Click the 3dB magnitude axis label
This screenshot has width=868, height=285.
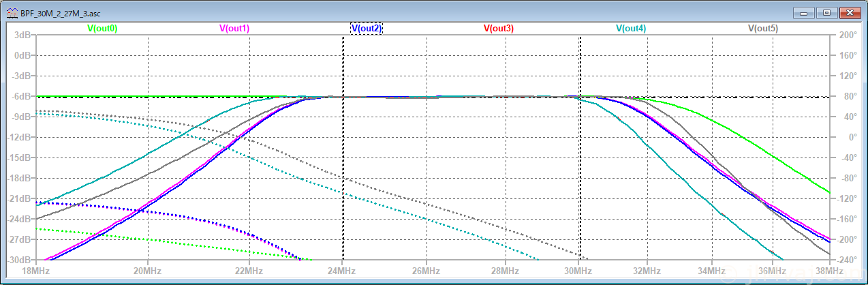pos(23,35)
